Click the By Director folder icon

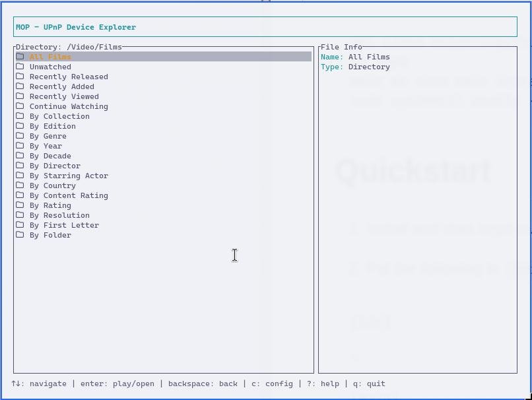[20, 166]
